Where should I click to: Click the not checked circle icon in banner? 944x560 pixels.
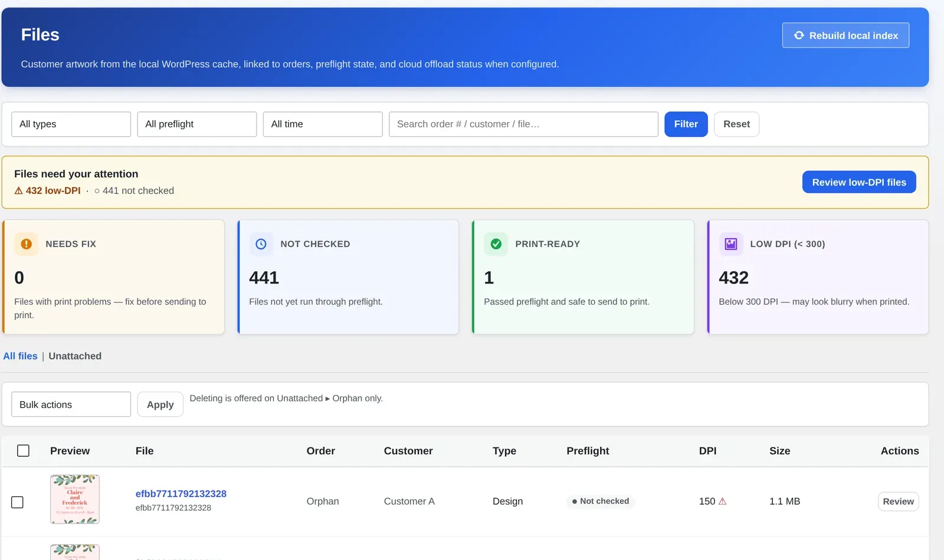click(x=97, y=191)
